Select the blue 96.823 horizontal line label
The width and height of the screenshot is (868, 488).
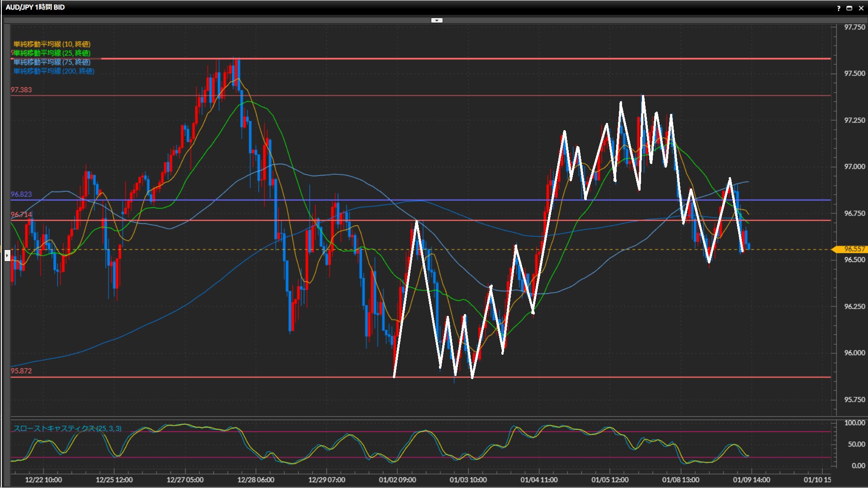(x=21, y=194)
